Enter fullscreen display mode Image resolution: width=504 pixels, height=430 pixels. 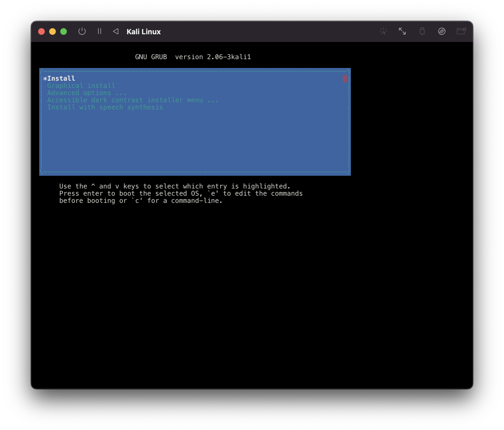coord(403,31)
